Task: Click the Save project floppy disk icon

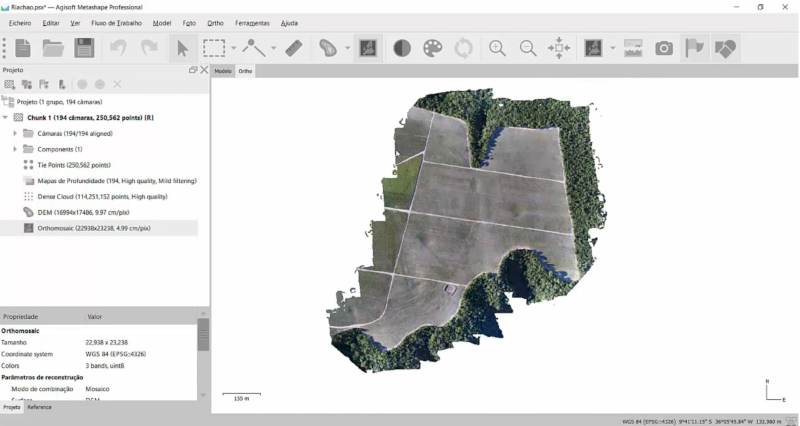Action: (84, 48)
